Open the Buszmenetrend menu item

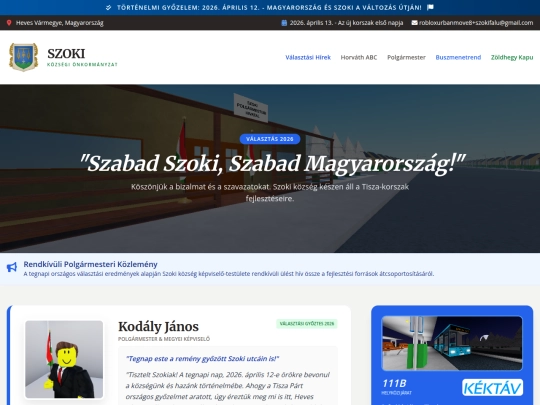click(458, 58)
